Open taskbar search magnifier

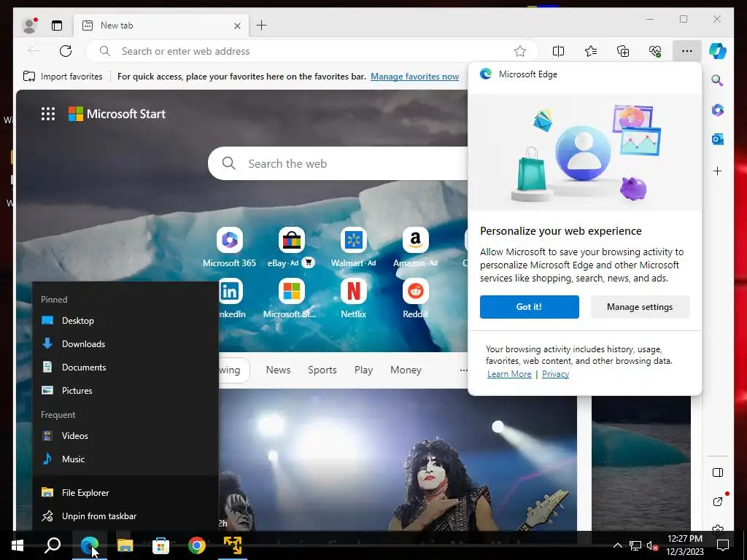click(x=53, y=545)
